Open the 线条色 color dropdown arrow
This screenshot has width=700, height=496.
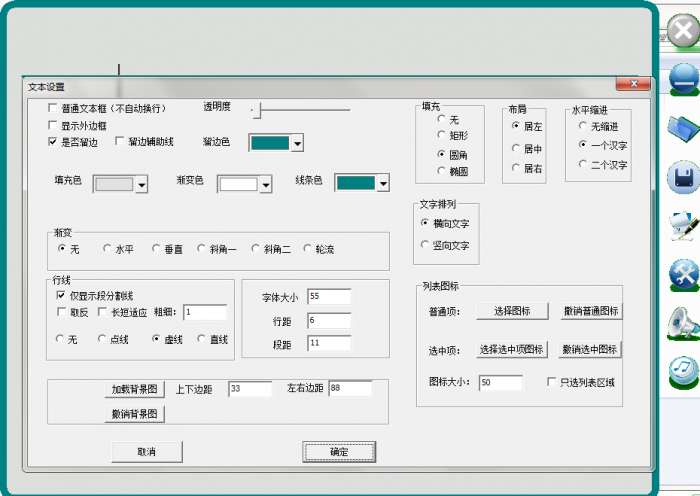pos(382,184)
